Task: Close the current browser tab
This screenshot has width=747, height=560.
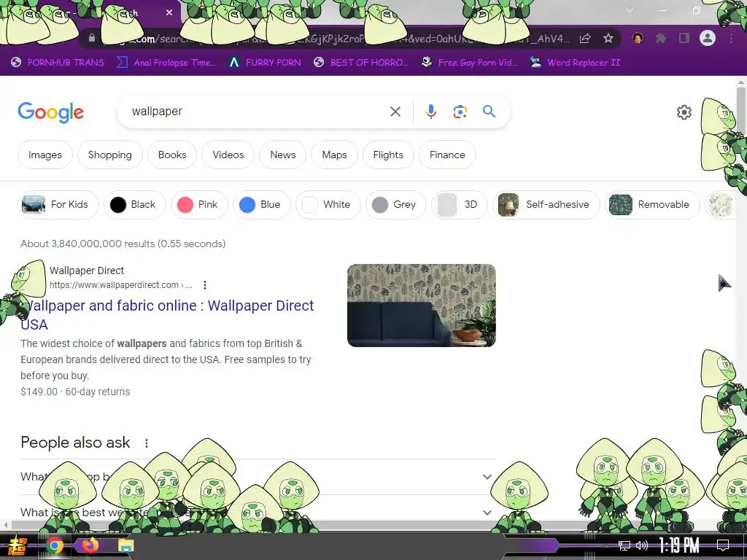Action: pyautogui.click(x=169, y=12)
